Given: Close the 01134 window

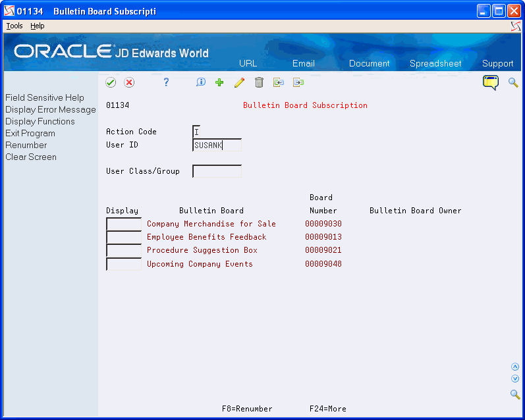Looking at the screenshot, I should point(514,11).
